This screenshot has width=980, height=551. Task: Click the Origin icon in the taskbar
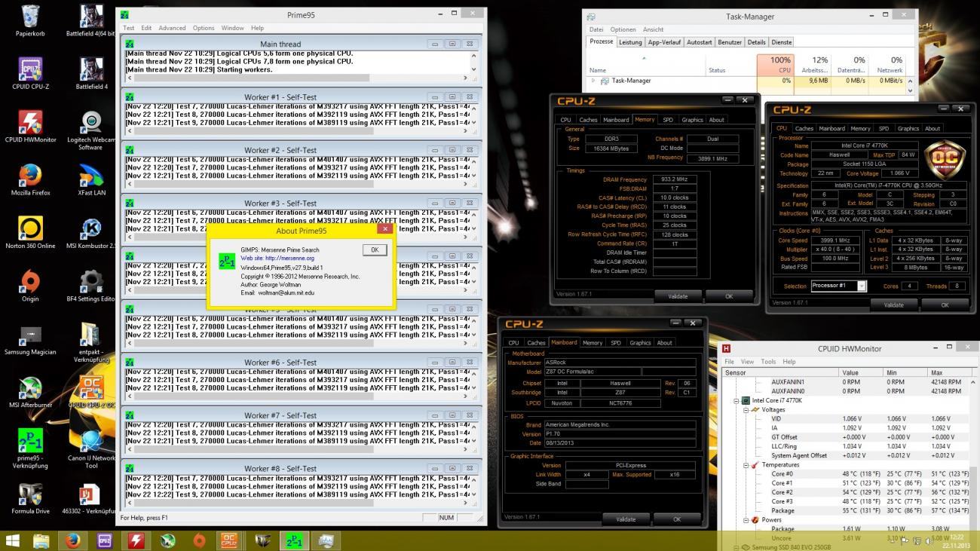pos(199,540)
